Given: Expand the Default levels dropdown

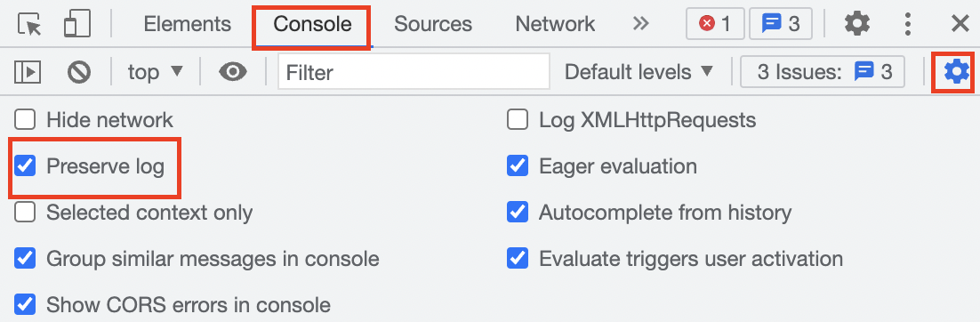Looking at the screenshot, I should pyautogui.click(x=639, y=73).
